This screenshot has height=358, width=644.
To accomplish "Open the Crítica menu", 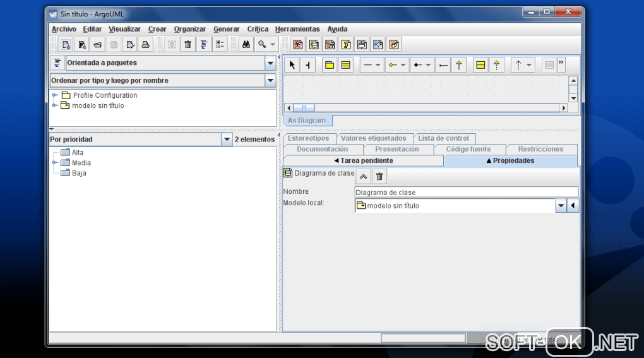I will click(x=258, y=29).
